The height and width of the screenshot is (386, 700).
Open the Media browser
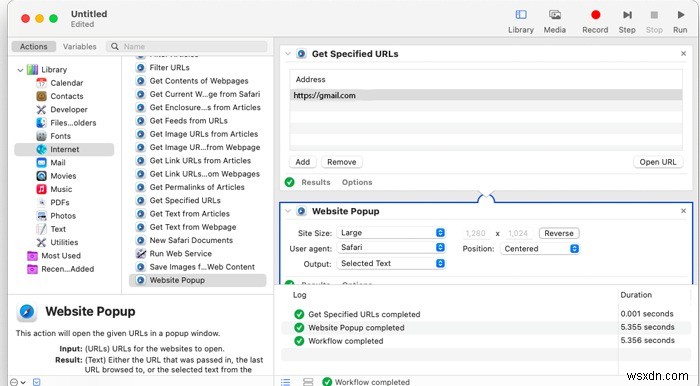pos(554,21)
